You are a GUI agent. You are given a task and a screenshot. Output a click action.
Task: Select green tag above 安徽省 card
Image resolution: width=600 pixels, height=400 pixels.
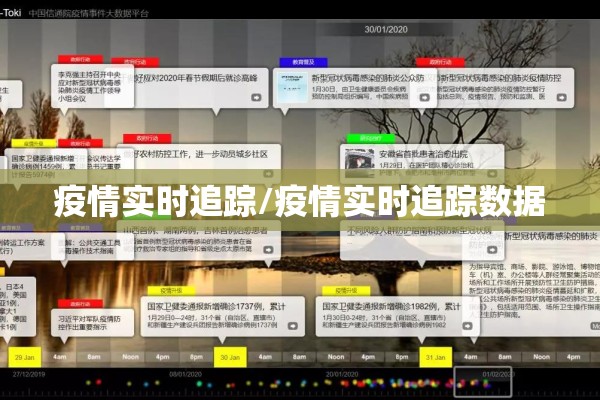pyautogui.click(x=370, y=138)
